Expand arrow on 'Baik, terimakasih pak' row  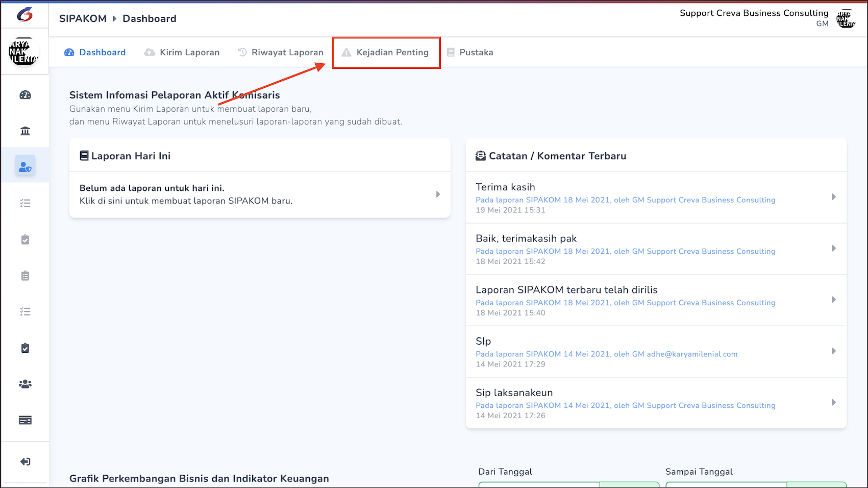834,249
